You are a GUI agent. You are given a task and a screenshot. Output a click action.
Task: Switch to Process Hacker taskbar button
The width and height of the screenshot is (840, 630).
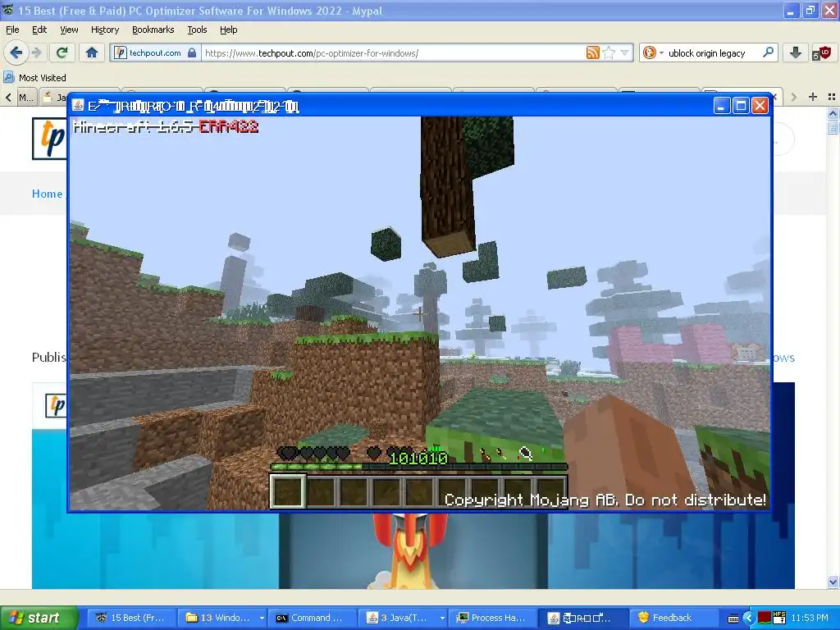coord(493,618)
